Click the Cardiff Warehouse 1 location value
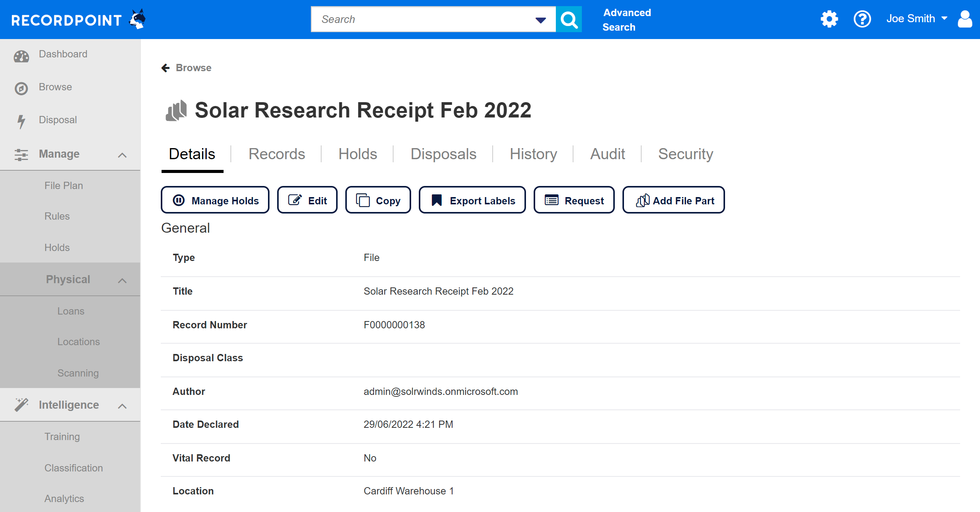 coord(408,491)
